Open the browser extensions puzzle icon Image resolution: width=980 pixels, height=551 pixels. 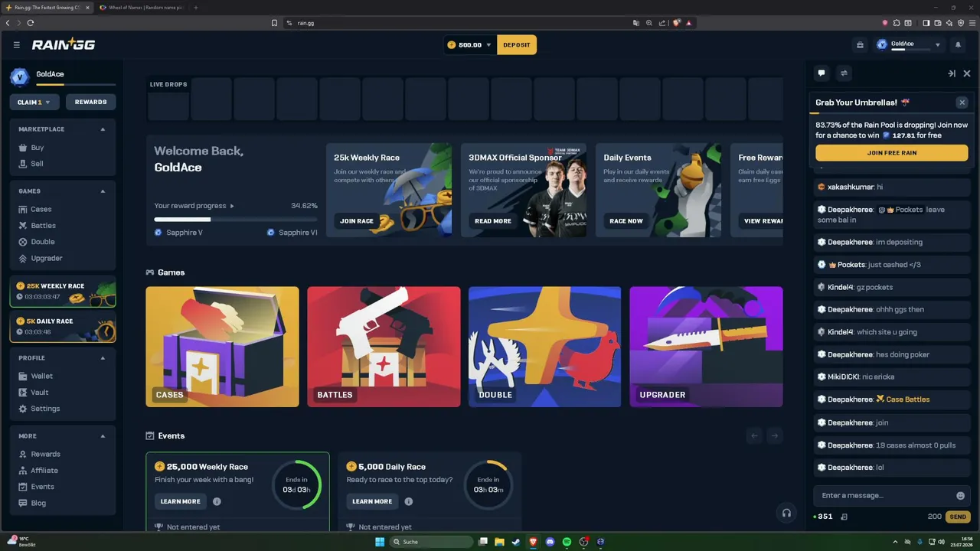coord(897,23)
